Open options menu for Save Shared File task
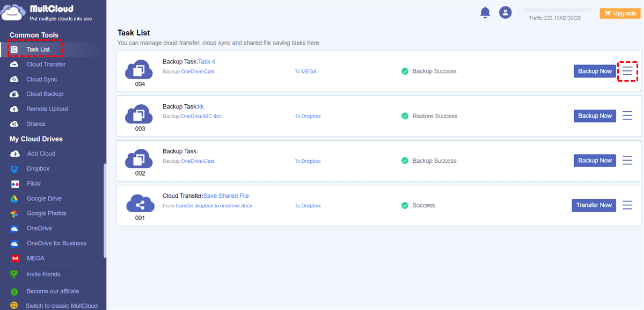 pyautogui.click(x=627, y=205)
